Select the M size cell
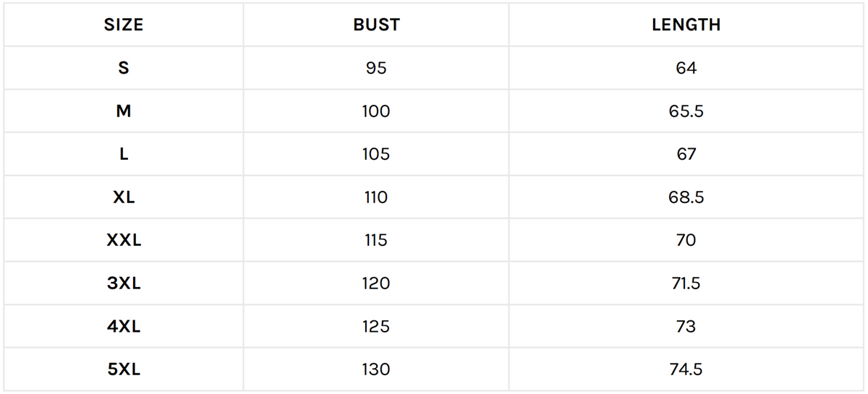Screen dimensions: 868x394 pyautogui.click(x=124, y=111)
